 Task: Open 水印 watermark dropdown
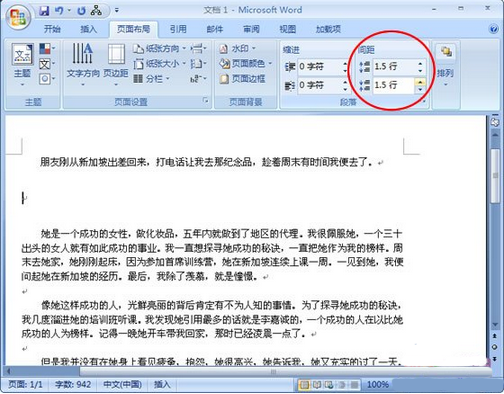coord(237,49)
